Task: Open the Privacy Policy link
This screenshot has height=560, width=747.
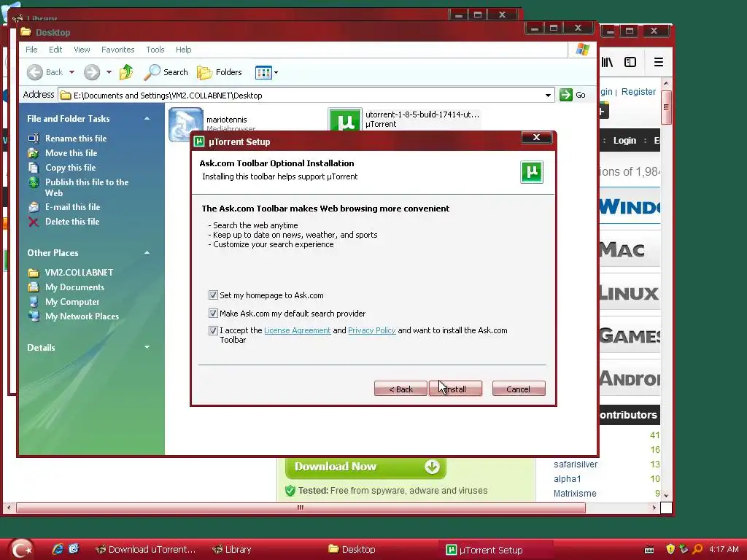Action: tap(371, 330)
